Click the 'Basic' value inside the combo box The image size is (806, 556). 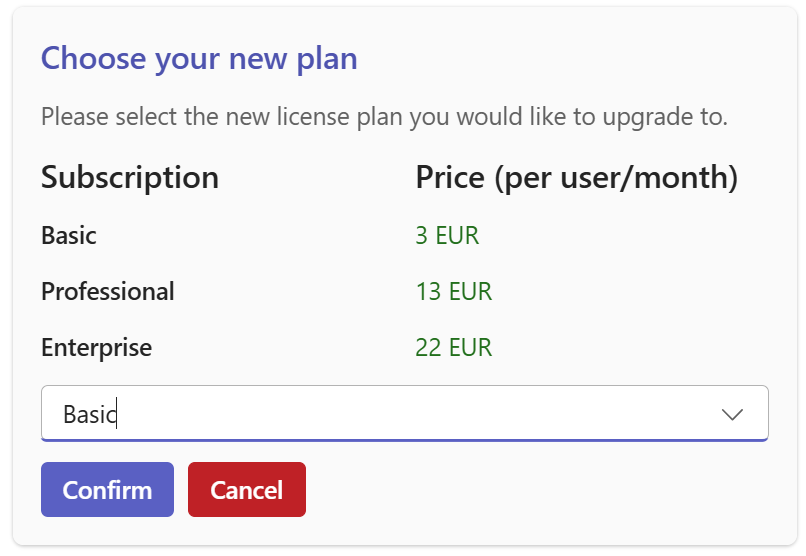click(x=88, y=414)
